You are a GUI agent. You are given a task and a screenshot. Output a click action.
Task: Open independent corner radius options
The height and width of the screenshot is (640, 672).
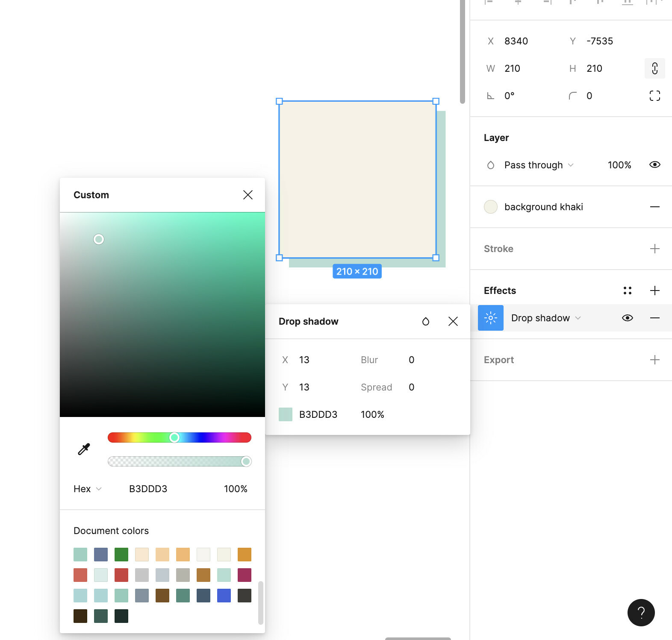(x=655, y=96)
